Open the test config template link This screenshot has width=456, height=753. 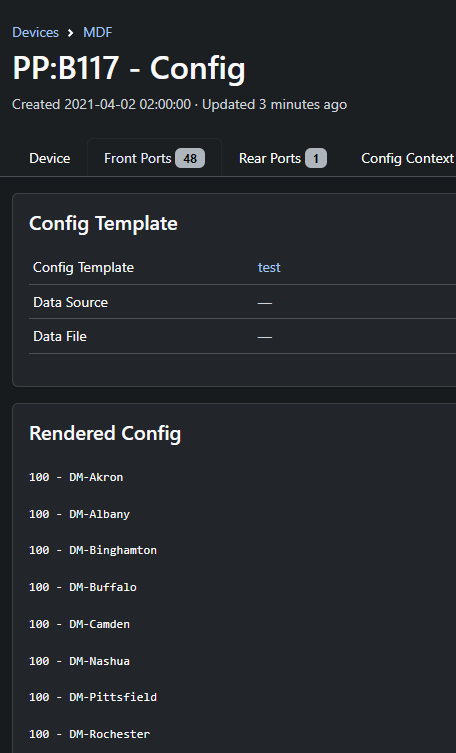coord(269,267)
